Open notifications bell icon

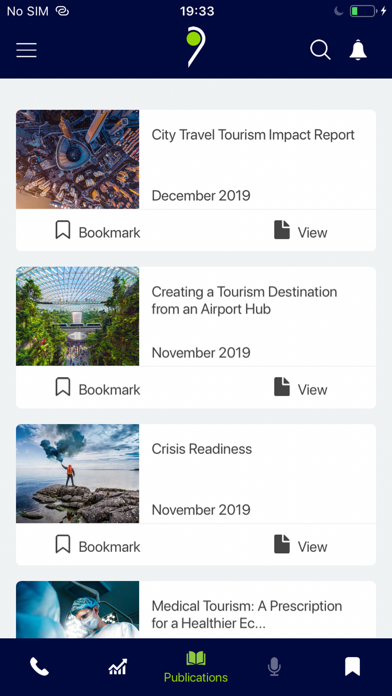click(358, 50)
